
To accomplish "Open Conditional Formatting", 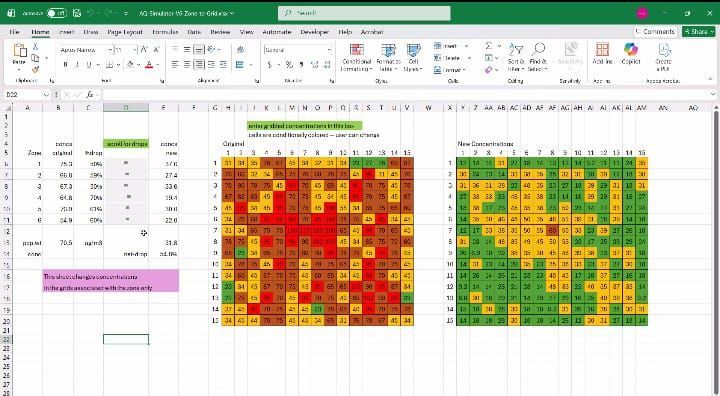I will tap(356, 57).
